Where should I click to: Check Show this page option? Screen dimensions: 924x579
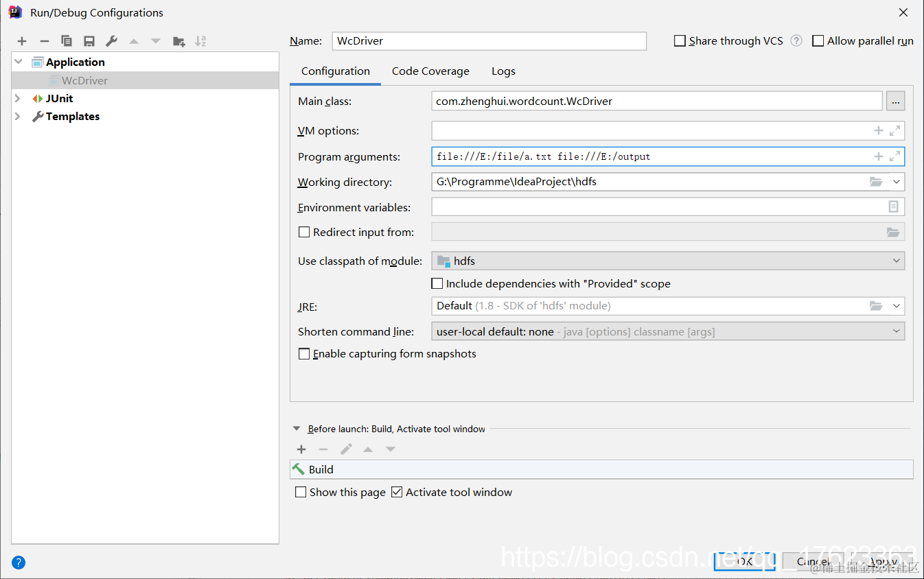301,492
